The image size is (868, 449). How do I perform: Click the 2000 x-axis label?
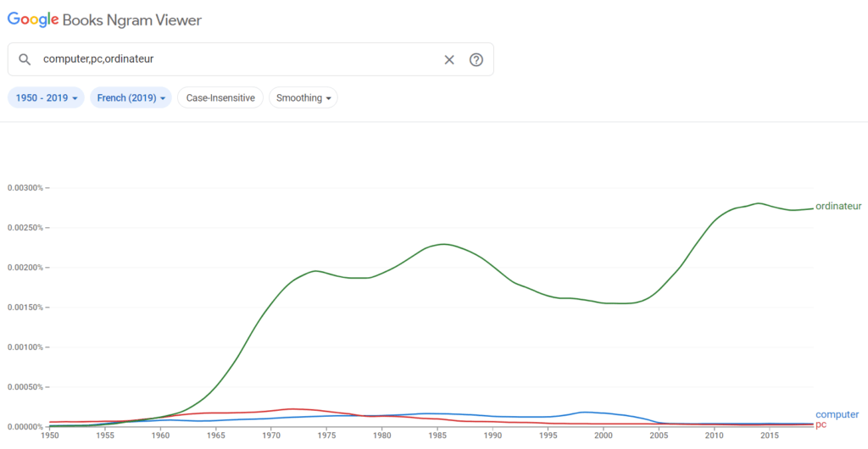point(604,436)
